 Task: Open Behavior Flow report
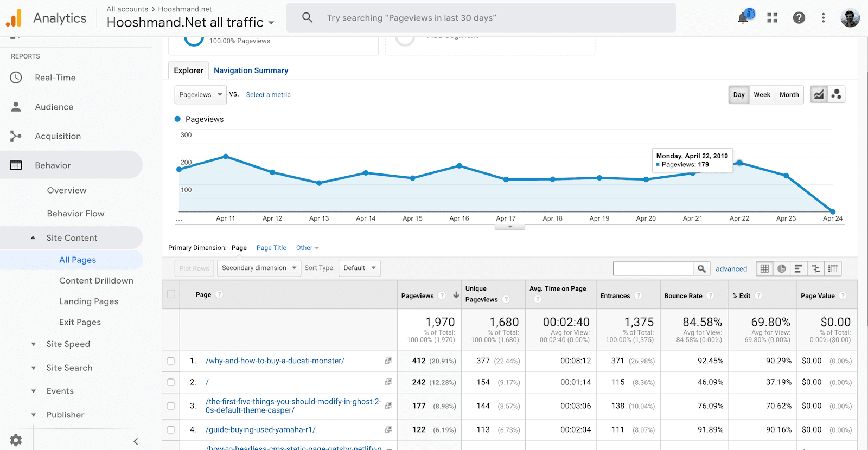point(75,214)
